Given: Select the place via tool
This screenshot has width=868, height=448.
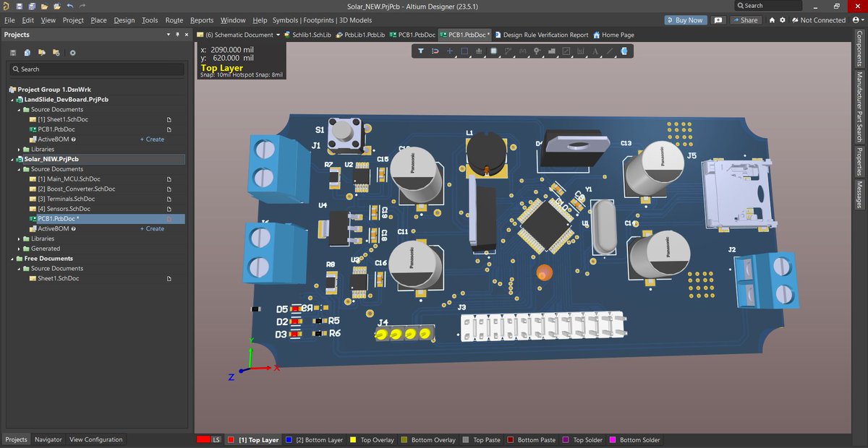Looking at the screenshot, I should 537,51.
